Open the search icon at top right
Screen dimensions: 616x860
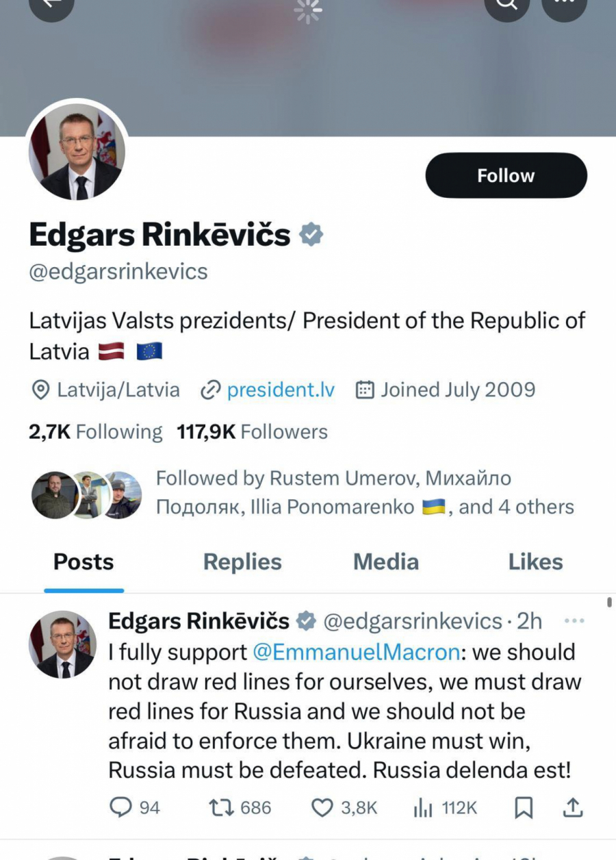(x=506, y=5)
